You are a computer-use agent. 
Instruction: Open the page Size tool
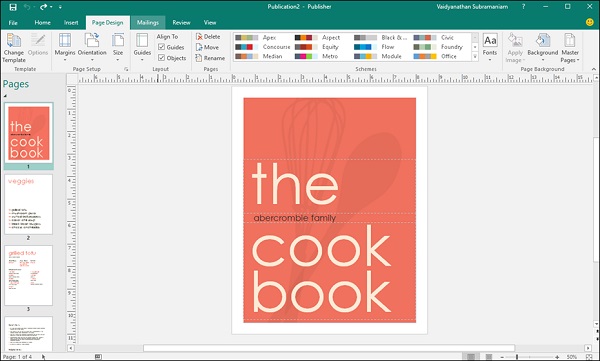click(118, 47)
